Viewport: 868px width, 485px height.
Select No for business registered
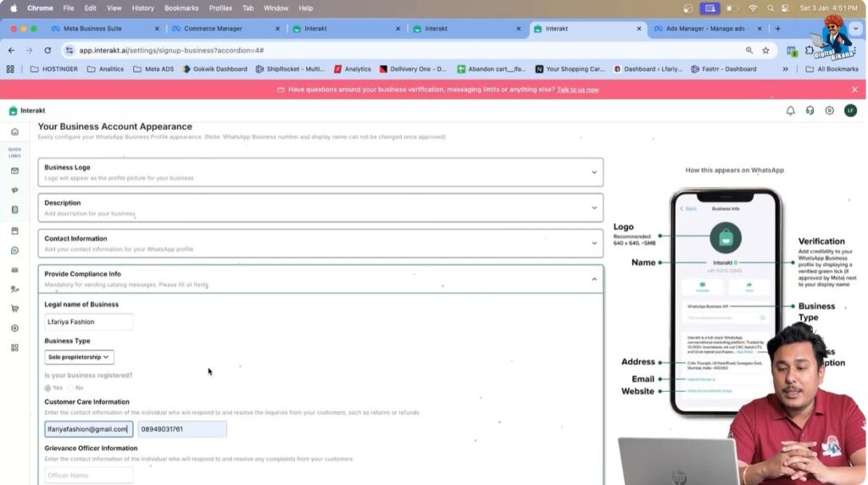[71, 388]
